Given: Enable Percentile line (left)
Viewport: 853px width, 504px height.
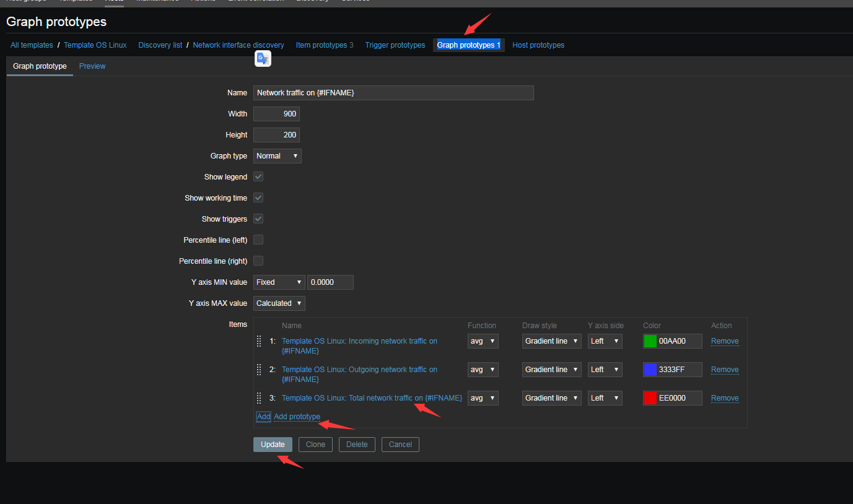Looking at the screenshot, I should pos(258,240).
